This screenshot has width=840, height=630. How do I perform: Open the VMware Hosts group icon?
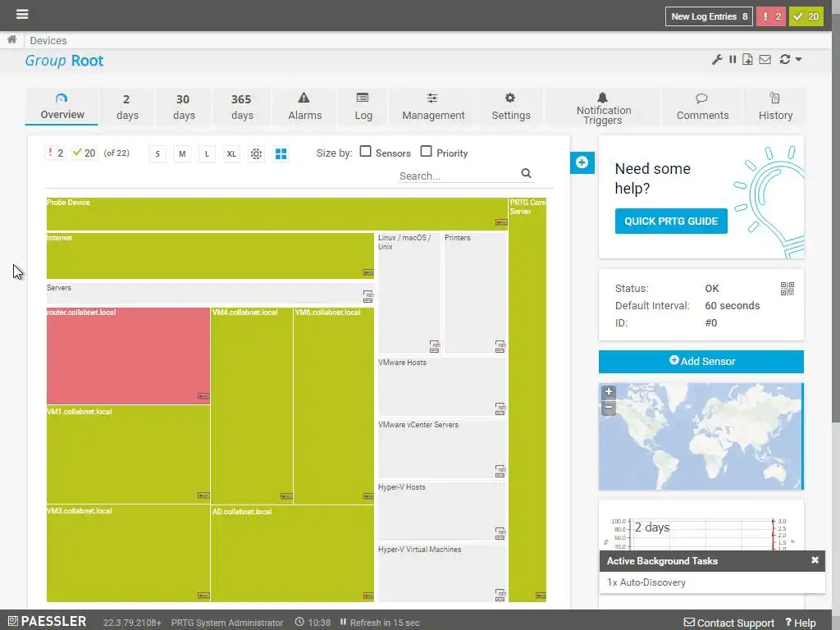click(x=500, y=409)
